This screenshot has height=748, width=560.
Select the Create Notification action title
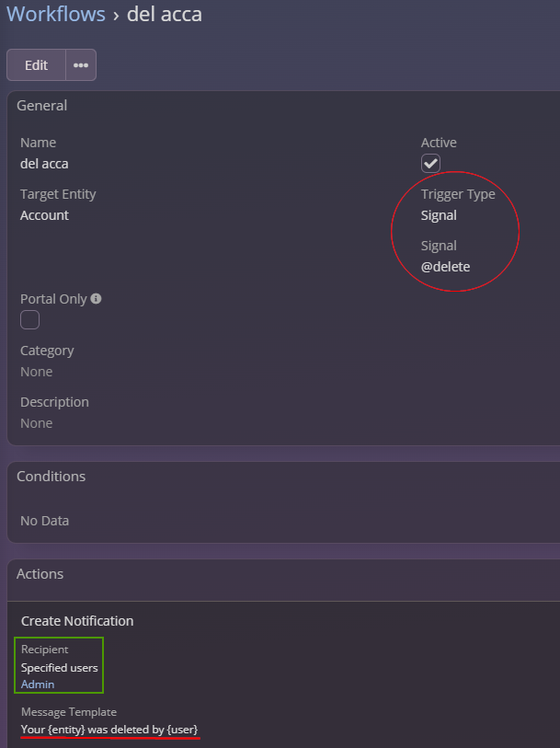[x=77, y=621]
